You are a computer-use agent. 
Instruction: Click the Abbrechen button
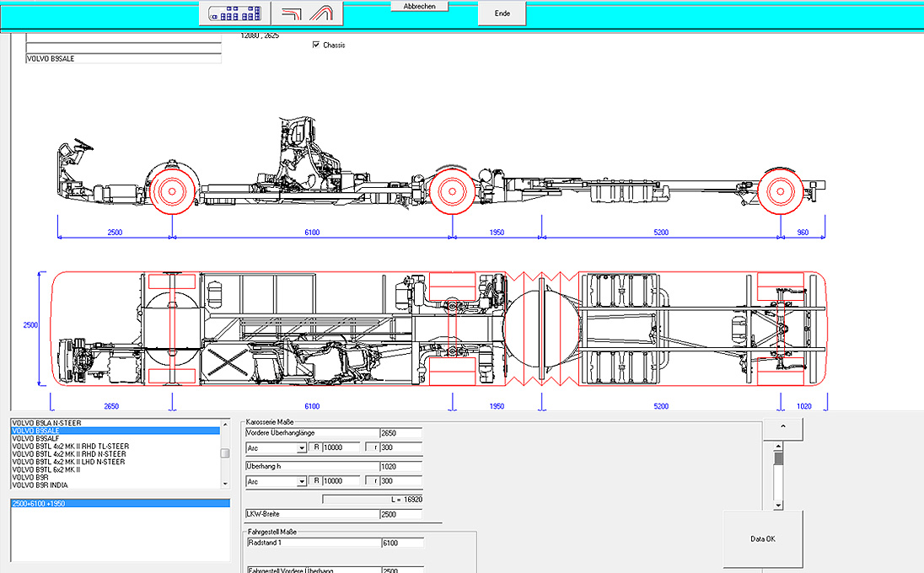(420, 6)
